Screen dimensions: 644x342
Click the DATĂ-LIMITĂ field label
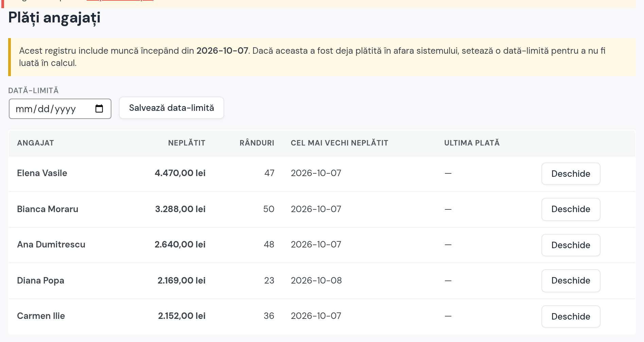click(33, 90)
